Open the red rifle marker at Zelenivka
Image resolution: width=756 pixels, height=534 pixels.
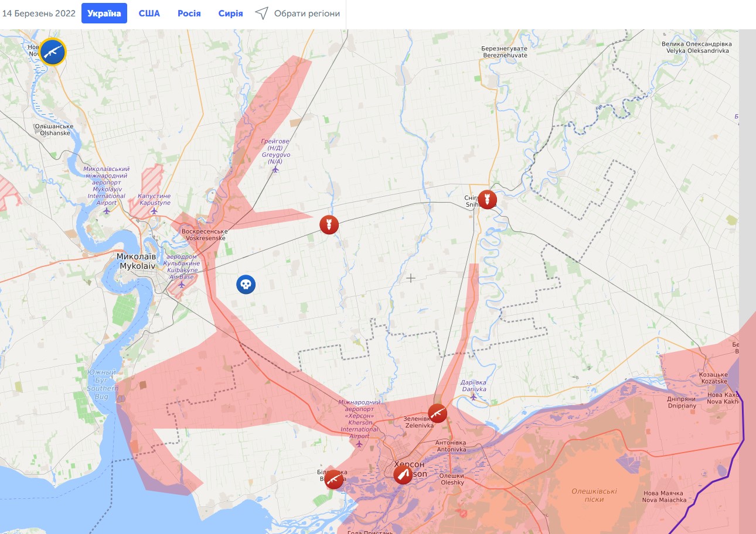click(x=437, y=413)
